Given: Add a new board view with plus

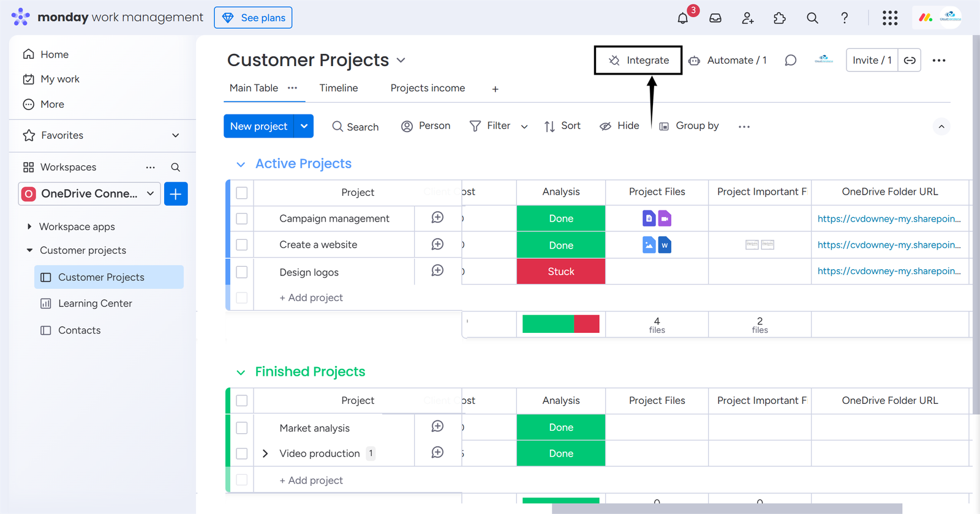Looking at the screenshot, I should (495, 89).
